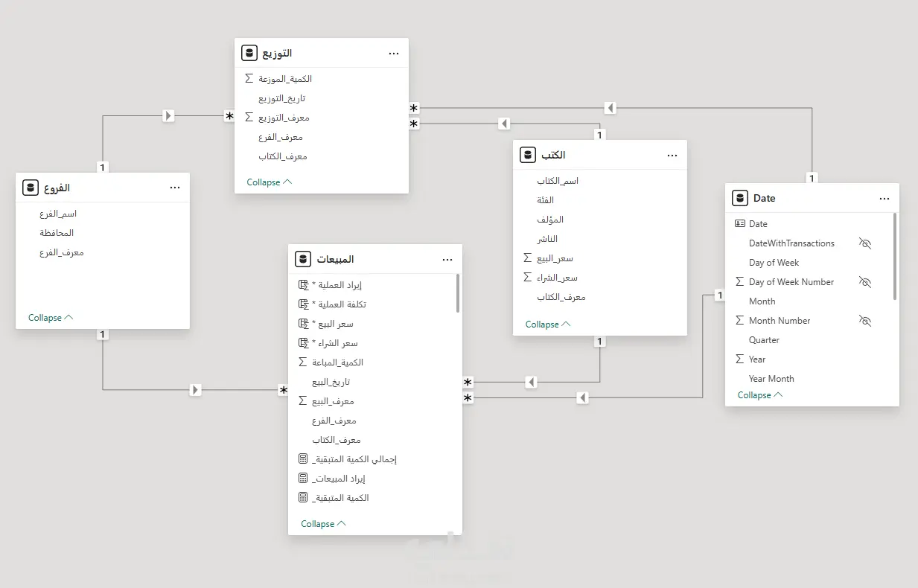The height and width of the screenshot is (588, 918).
Task: Click the Date table header icon
Action: [740, 198]
